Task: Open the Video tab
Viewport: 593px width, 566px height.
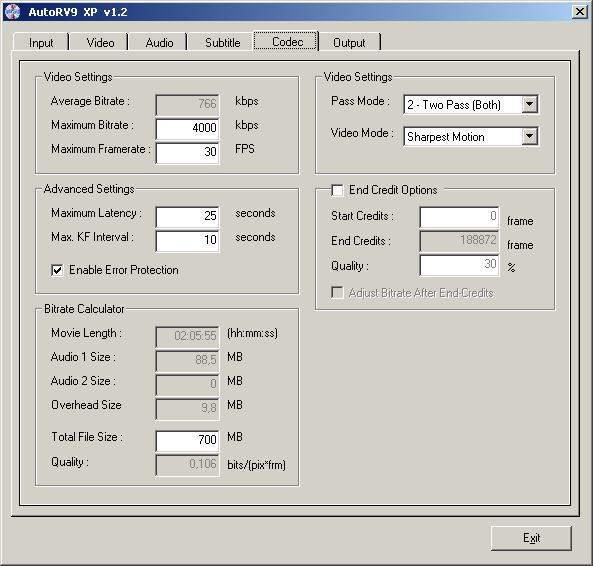Action: pos(100,42)
